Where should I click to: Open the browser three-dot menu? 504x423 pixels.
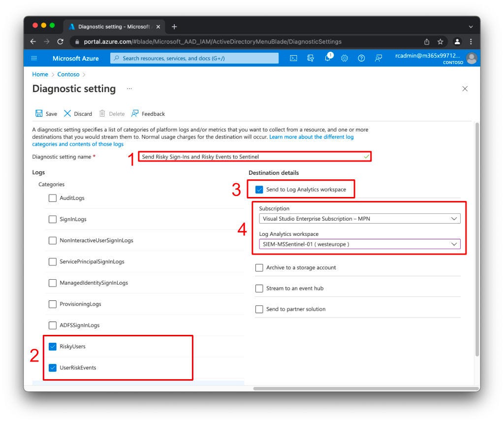point(471,41)
